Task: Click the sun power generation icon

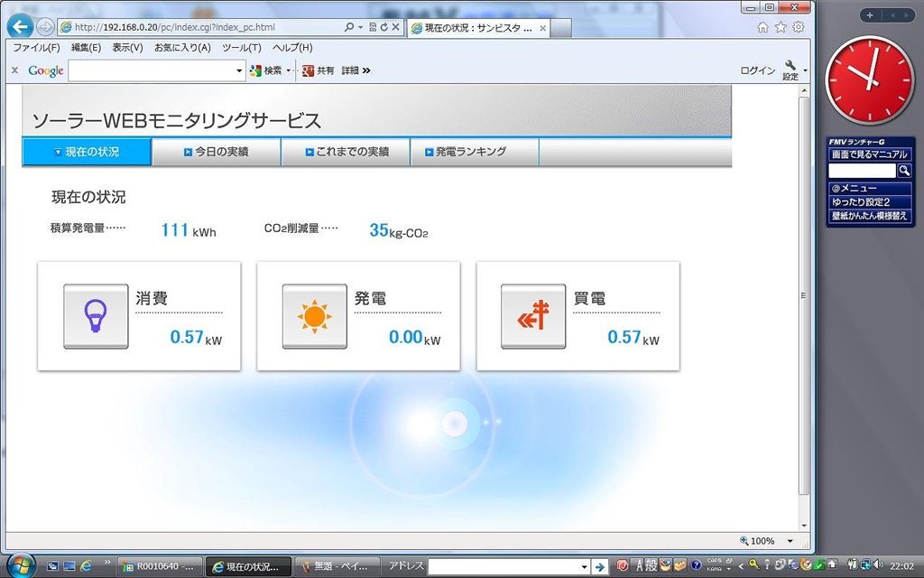Action: click(314, 316)
